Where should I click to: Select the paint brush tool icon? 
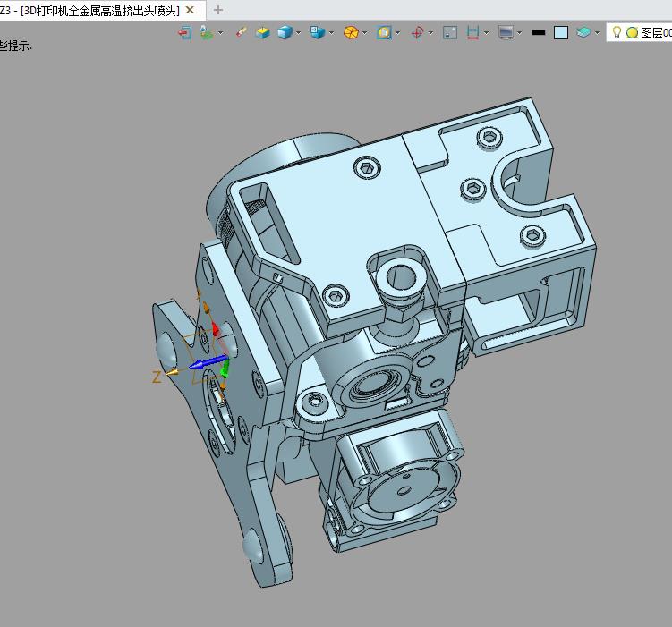[x=242, y=32]
